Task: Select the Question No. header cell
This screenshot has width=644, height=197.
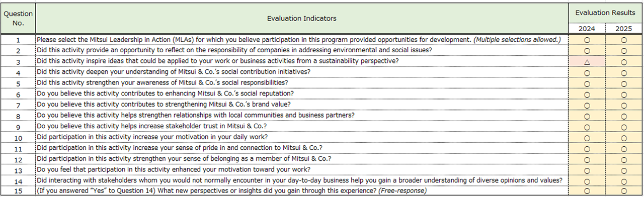Action: [18, 18]
